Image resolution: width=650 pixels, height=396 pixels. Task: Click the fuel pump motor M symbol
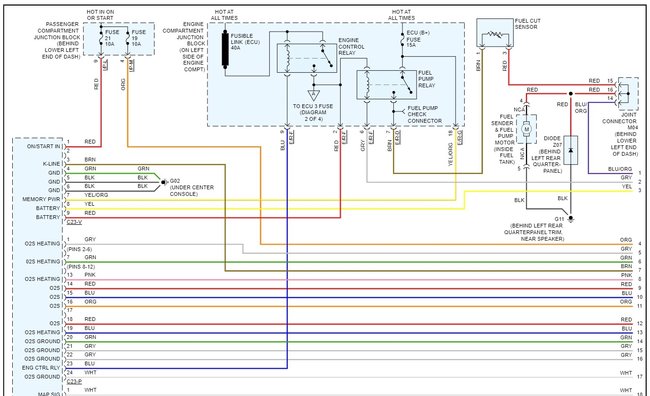click(526, 129)
